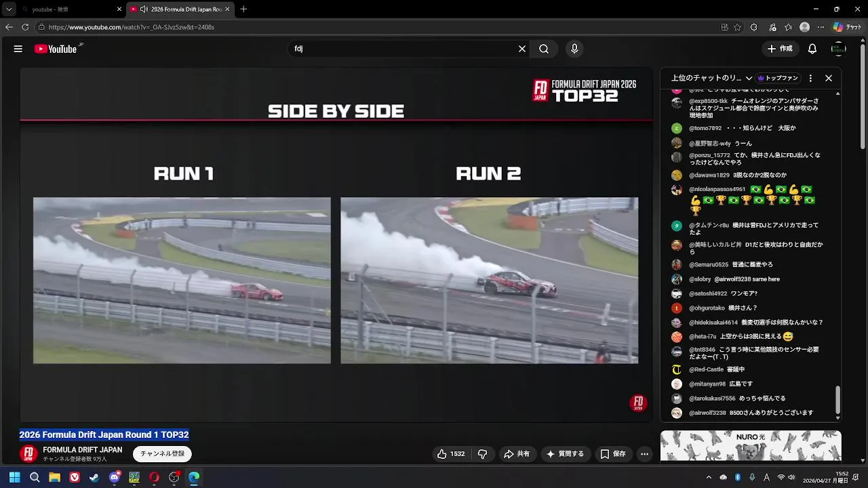Open the YouTube account avatar menu

(x=839, y=49)
